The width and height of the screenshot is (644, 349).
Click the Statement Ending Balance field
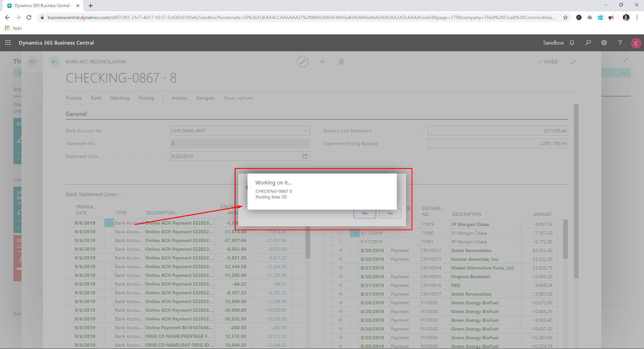(497, 144)
